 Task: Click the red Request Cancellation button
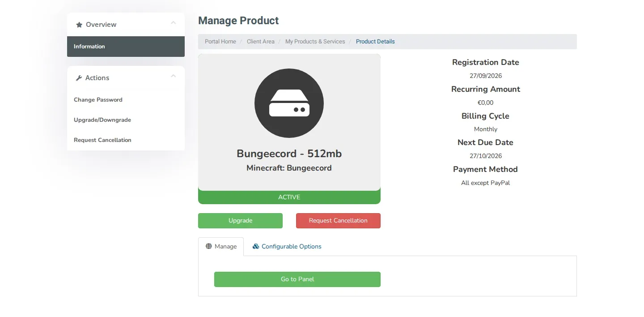point(338,221)
